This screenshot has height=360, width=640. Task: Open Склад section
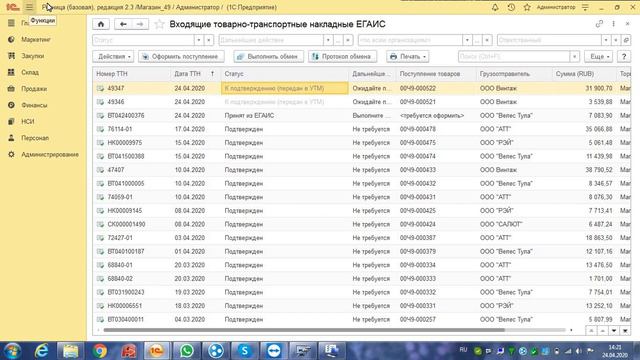tap(30, 72)
